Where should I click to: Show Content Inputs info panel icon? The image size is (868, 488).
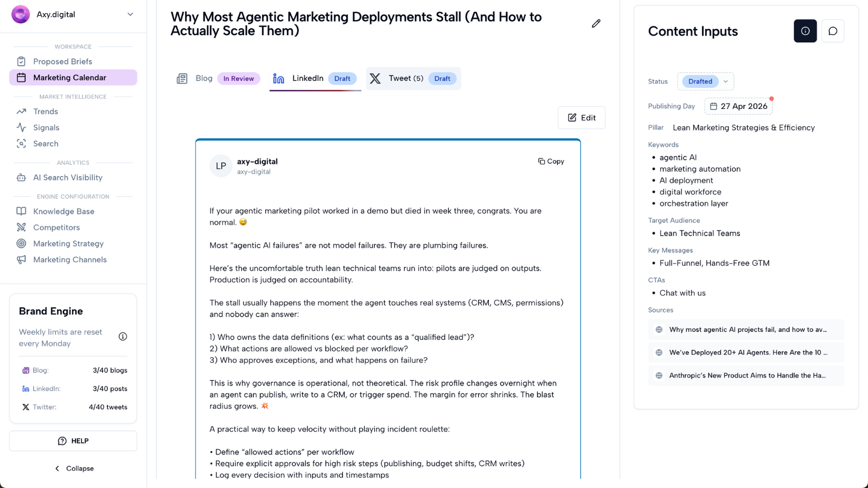(x=805, y=31)
